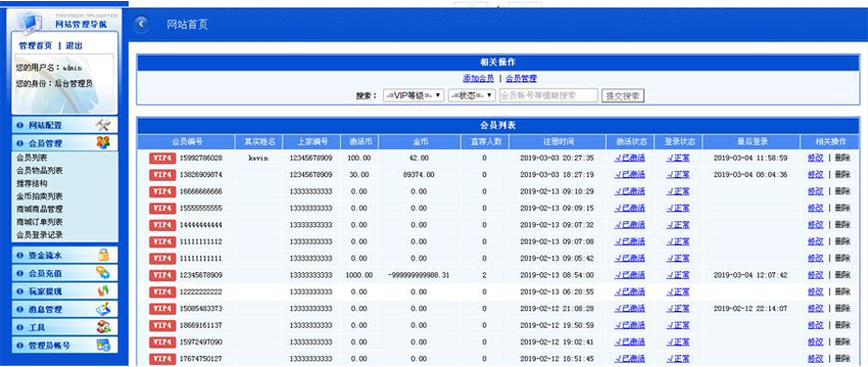Click the member account search field
Viewport: 868px width, 367px height.
click(x=548, y=95)
